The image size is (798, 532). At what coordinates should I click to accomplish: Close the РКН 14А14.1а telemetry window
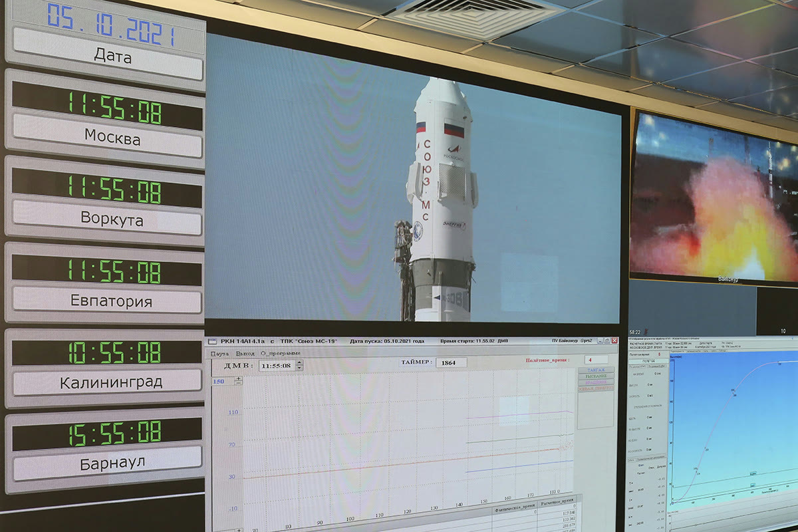coord(614,340)
